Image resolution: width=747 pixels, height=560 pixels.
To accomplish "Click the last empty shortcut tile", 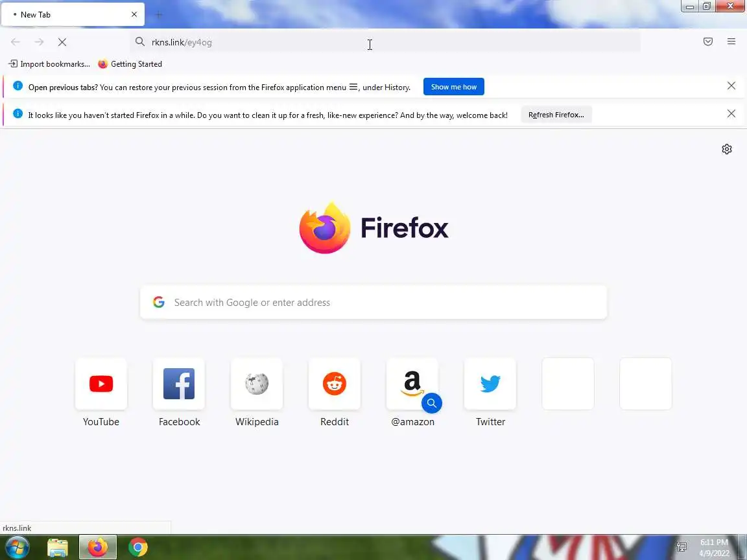I will click(646, 384).
